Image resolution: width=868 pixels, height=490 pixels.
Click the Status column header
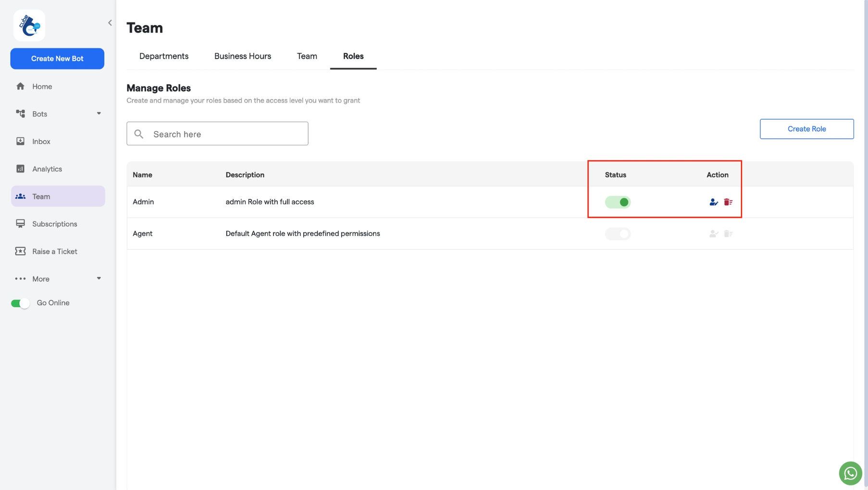point(616,175)
